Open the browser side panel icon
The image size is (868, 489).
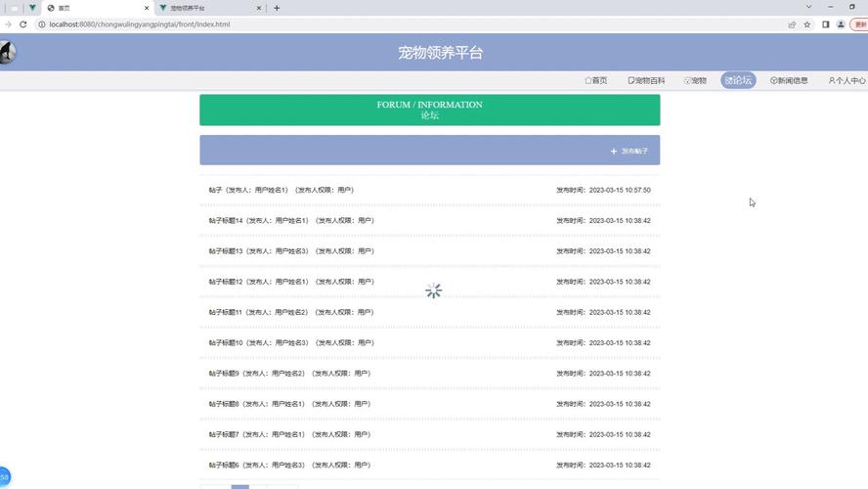tap(825, 24)
